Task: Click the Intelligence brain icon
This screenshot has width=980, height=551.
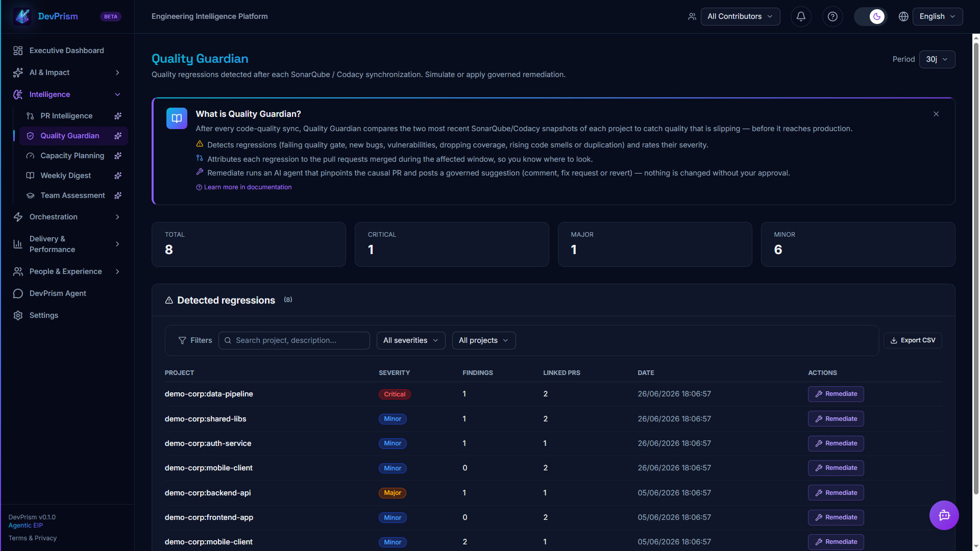Action: (x=18, y=94)
